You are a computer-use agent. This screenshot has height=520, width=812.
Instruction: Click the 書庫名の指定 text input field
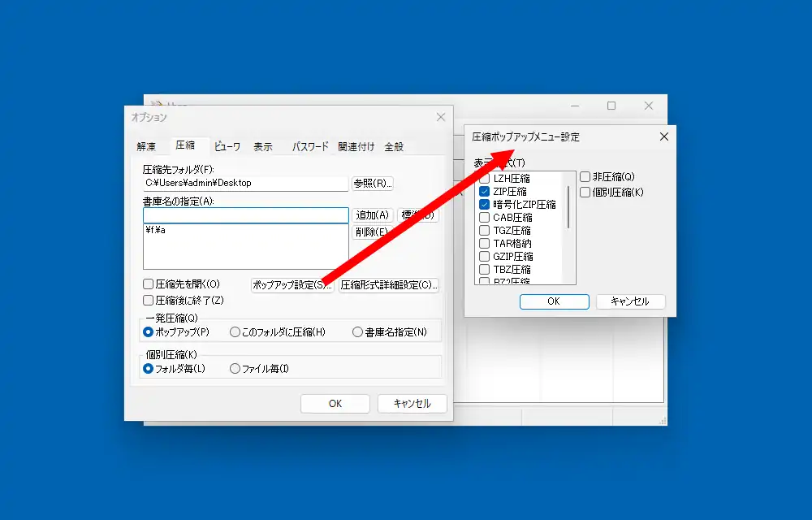coord(245,215)
